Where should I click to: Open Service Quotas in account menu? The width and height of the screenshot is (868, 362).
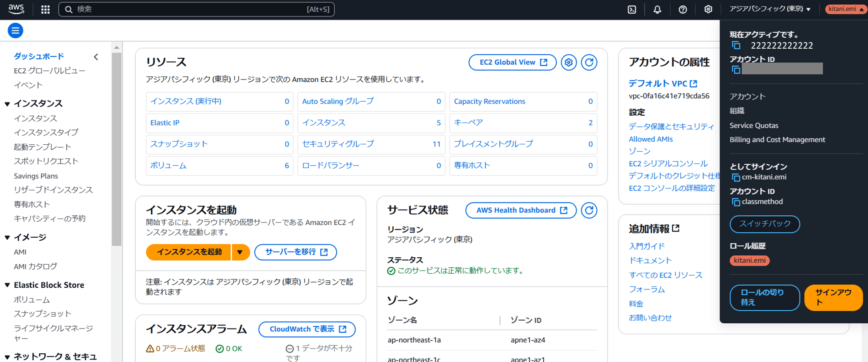754,125
